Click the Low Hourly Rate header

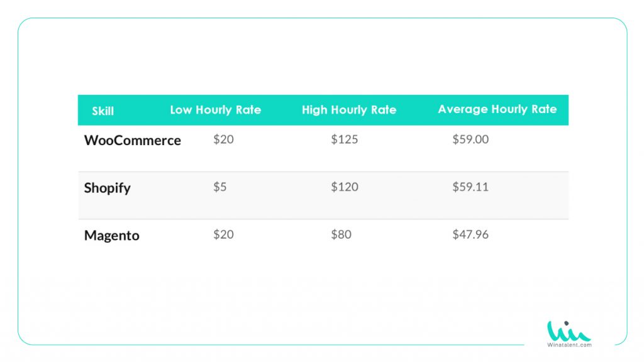(x=216, y=110)
